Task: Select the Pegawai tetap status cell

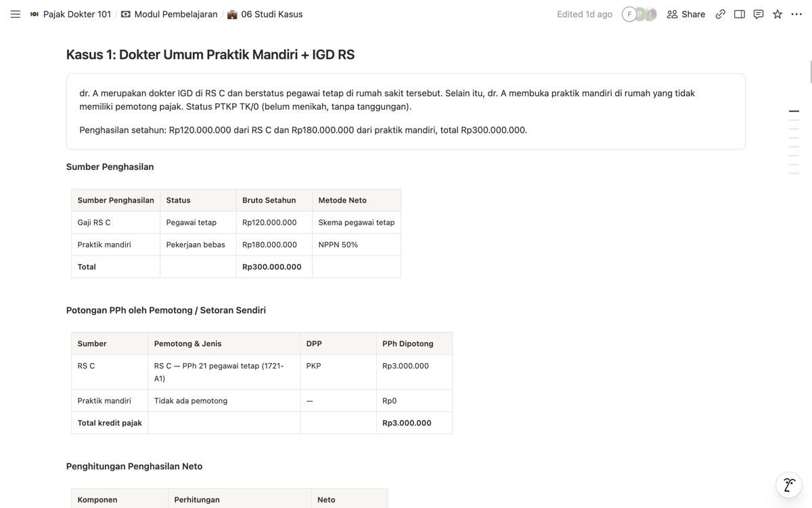Action: tap(198, 222)
